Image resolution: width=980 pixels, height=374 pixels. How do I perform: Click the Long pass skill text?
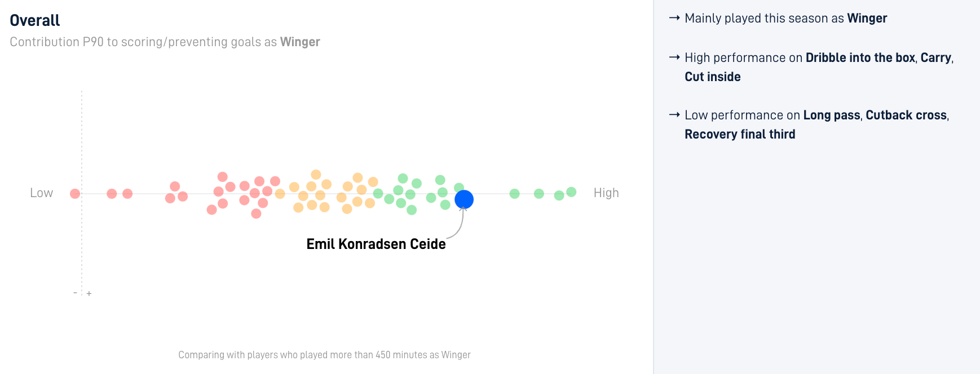(832, 115)
